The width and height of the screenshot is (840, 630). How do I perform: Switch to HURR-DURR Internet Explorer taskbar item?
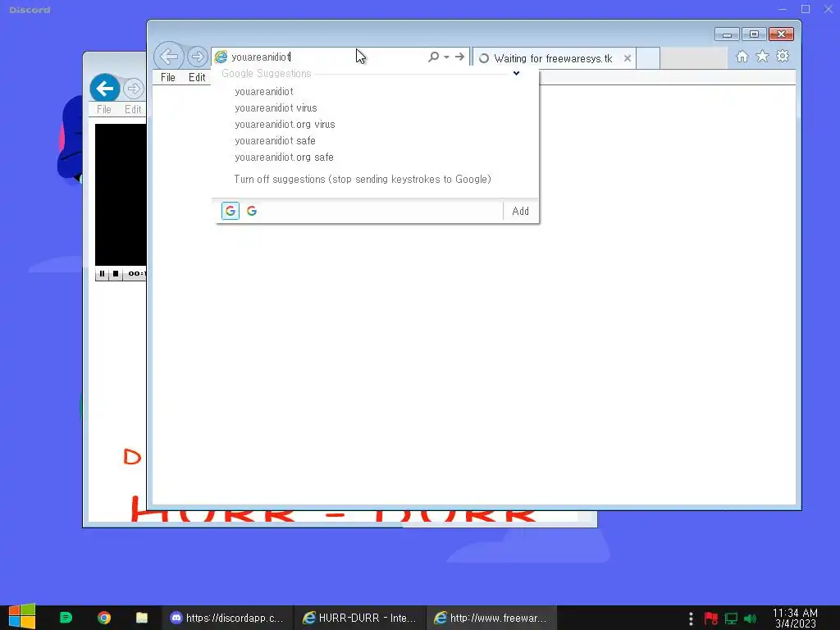(x=360, y=618)
